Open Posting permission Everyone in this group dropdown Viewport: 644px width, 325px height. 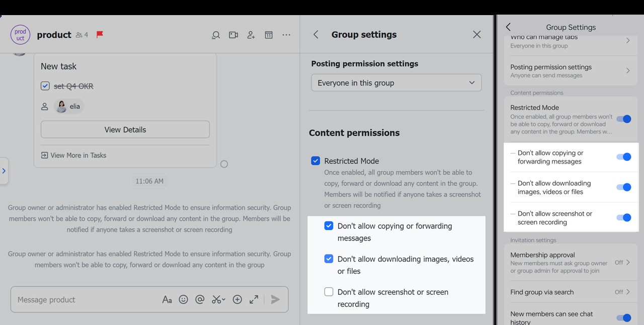pyautogui.click(x=396, y=83)
